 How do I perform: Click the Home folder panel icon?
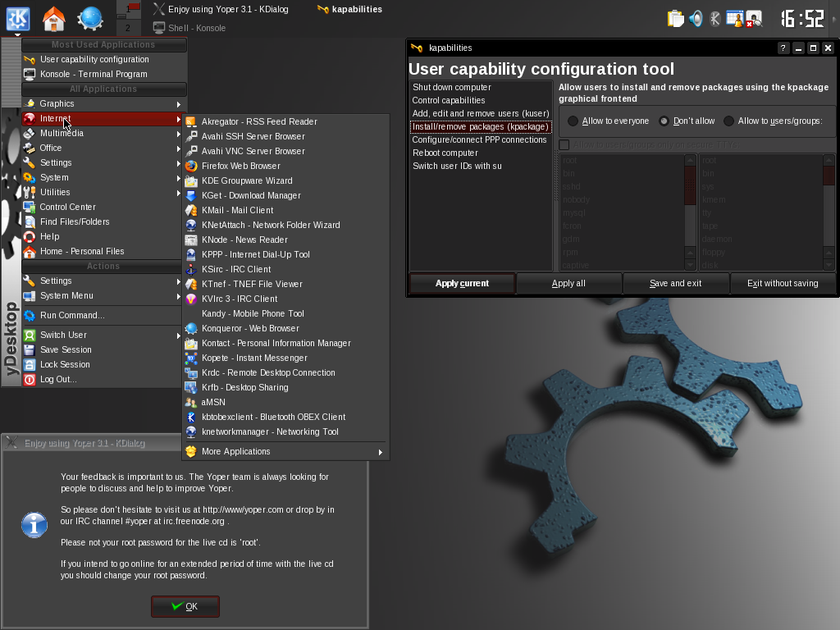[53, 19]
